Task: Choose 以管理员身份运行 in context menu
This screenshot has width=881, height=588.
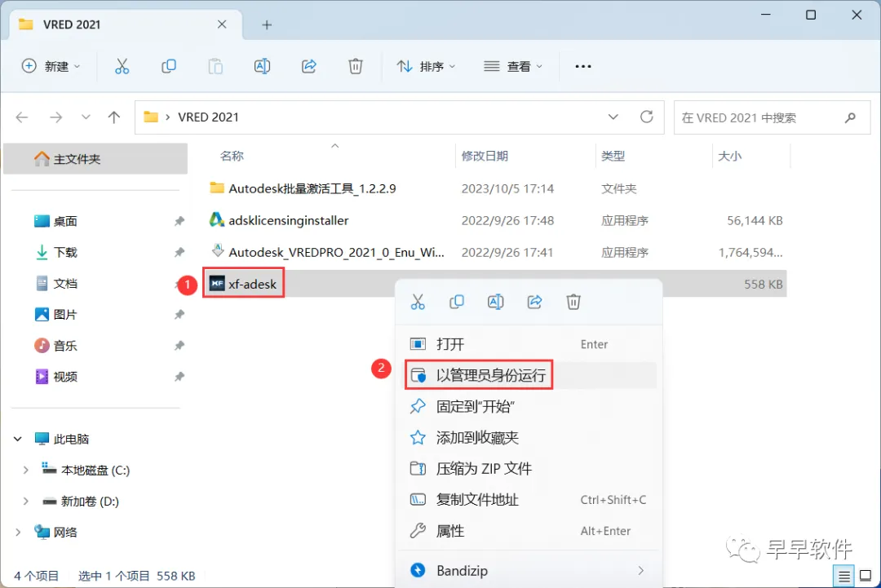Action: (528, 375)
